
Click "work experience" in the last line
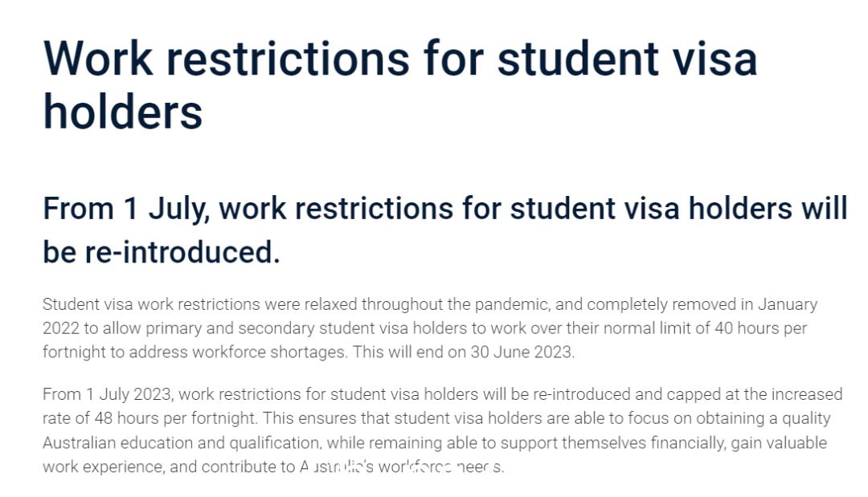103,466
